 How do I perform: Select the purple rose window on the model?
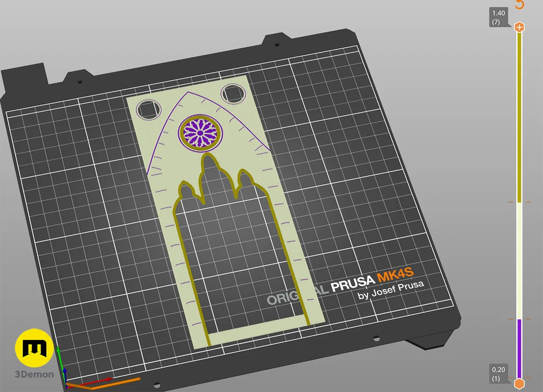click(x=201, y=130)
